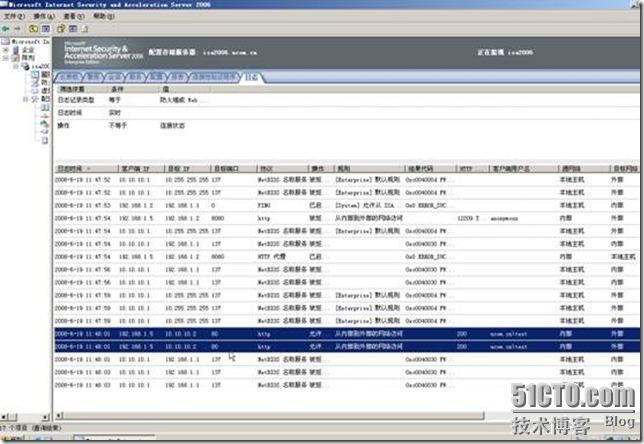Click the 规则 column header
Image resolution: width=644 pixels, height=444 pixels.
(x=369, y=169)
